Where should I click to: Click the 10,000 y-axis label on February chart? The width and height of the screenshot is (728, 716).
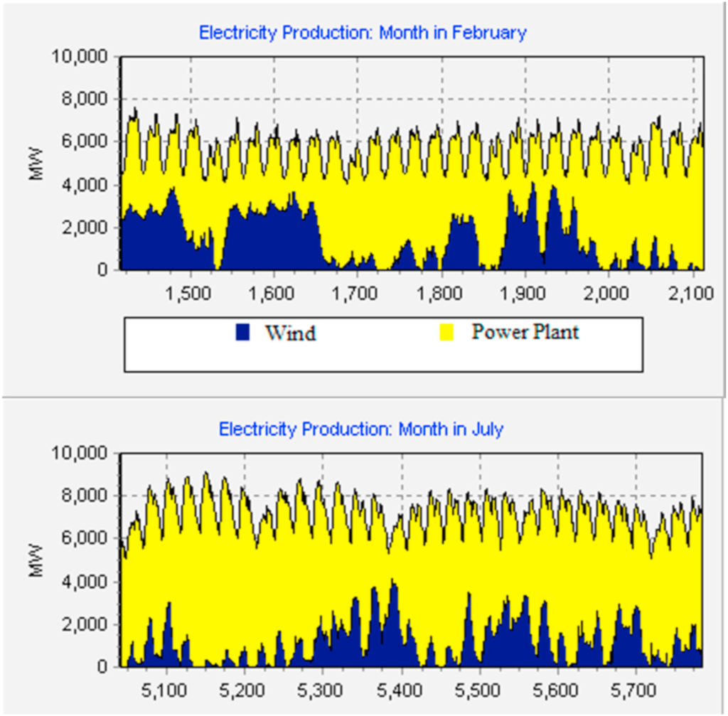point(80,56)
